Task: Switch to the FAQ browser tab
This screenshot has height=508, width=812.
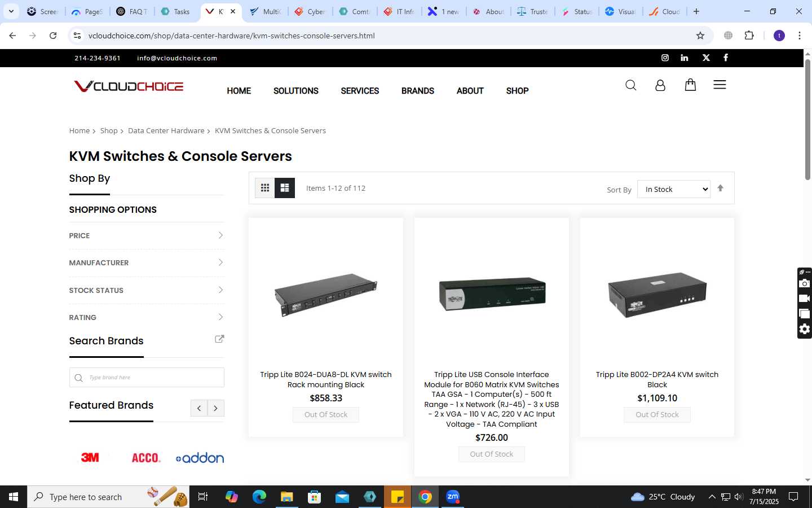Action: click(x=131, y=11)
